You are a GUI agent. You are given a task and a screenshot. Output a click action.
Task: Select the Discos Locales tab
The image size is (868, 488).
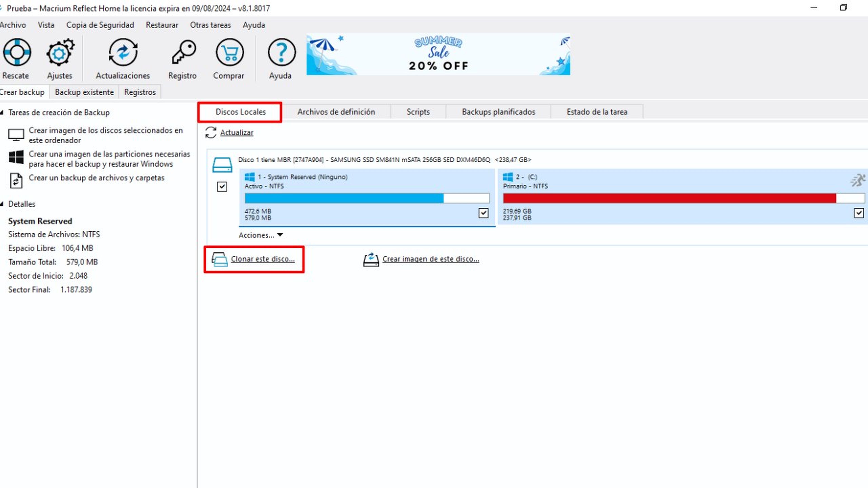point(240,112)
